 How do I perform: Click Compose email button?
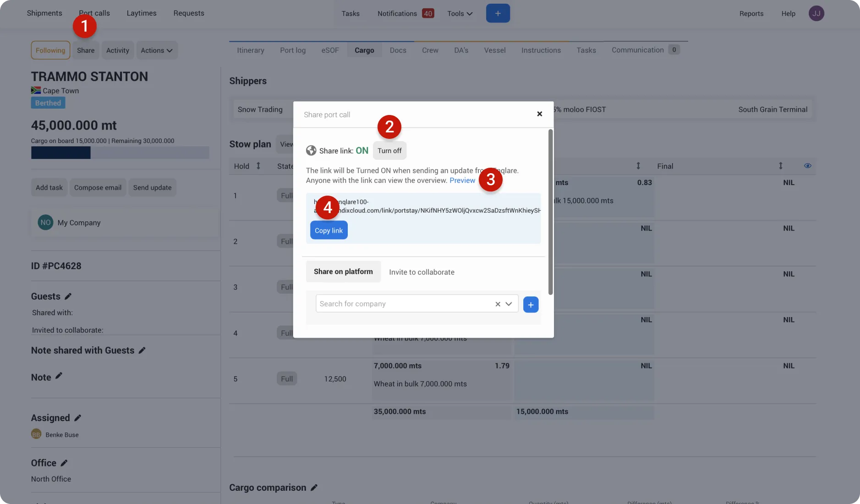98,187
